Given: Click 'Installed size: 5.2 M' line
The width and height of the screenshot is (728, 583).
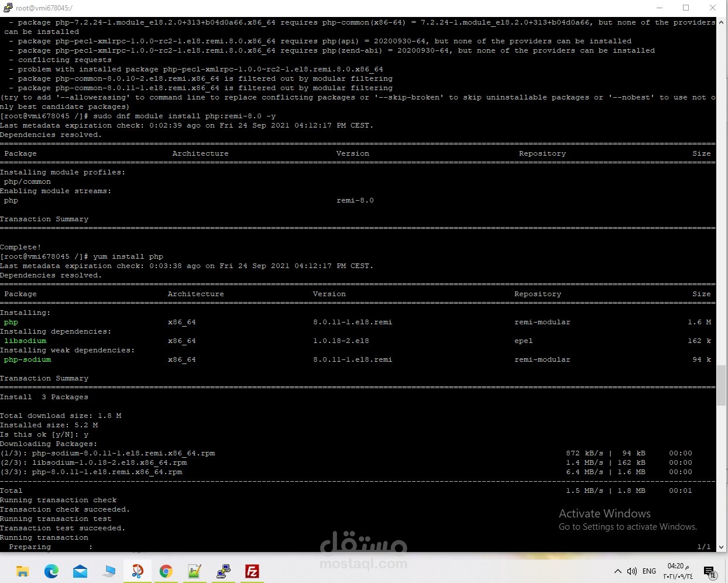Looking at the screenshot, I should [49, 425].
